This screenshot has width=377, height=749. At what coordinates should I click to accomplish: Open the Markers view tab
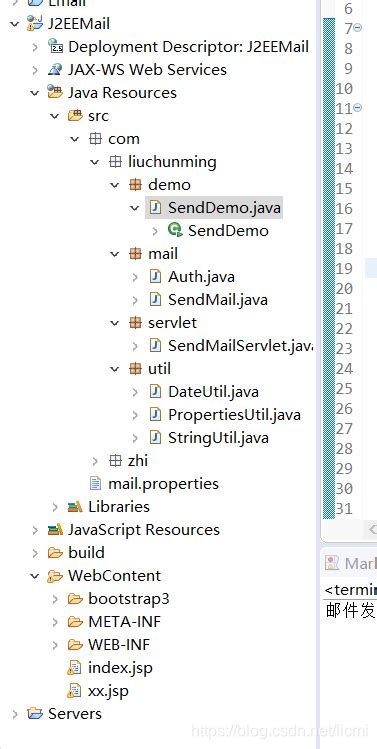click(x=351, y=563)
